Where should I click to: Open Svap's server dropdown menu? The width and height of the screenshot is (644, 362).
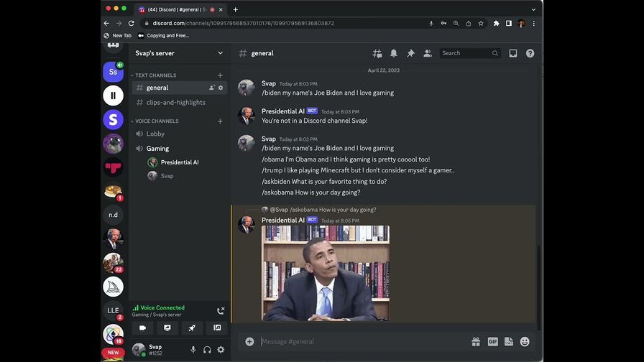179,53
